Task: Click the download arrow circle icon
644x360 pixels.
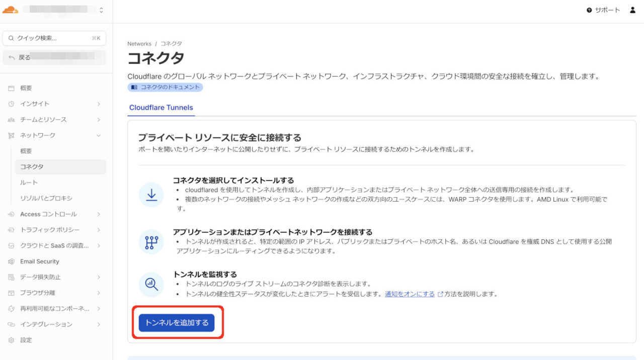Action: point(151,195)
